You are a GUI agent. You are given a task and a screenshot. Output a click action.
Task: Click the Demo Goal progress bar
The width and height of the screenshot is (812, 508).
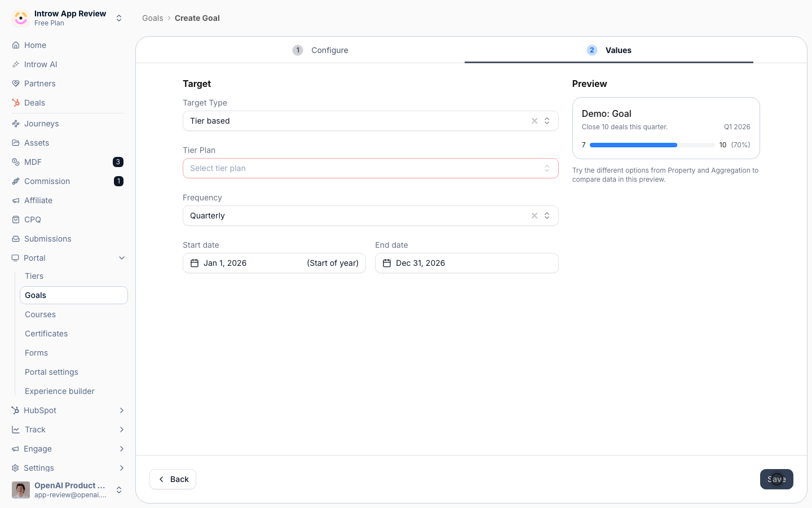coord(652,145)
